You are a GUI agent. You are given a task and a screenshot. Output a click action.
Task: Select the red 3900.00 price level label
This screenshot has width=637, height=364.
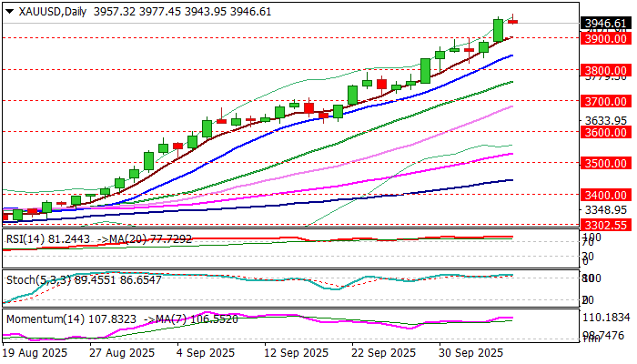[x=606, y=38]
